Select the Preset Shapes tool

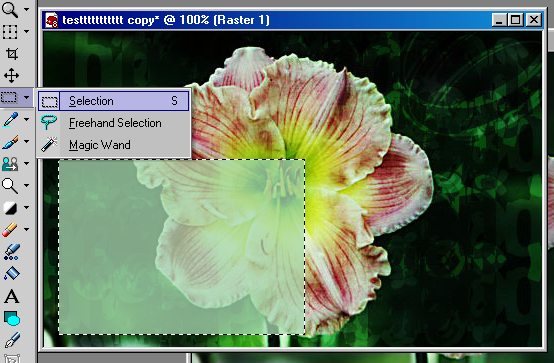12,318
